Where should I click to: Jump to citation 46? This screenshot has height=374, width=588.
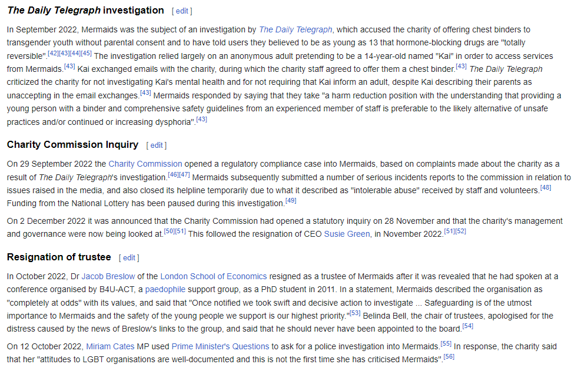click(x=173, y=175)
